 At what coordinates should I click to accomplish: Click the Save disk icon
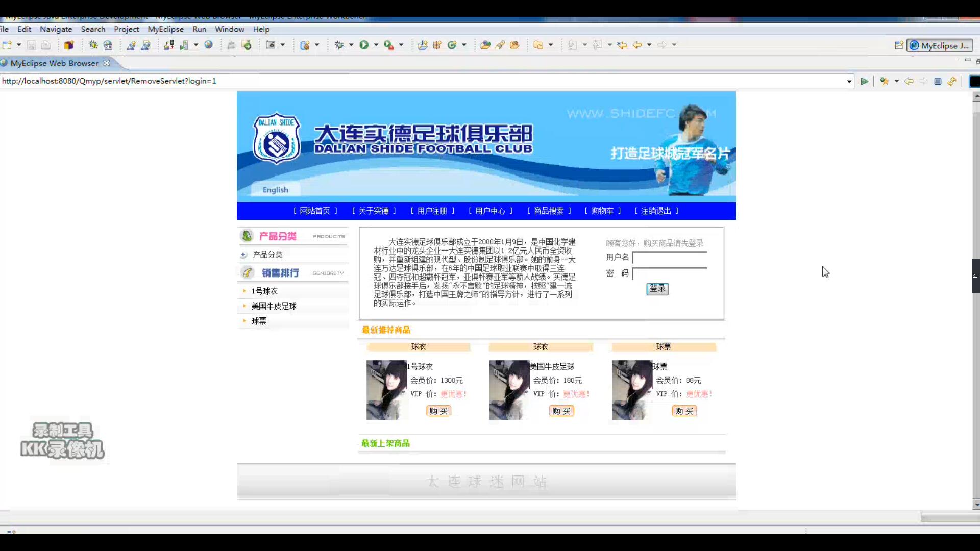31,45
